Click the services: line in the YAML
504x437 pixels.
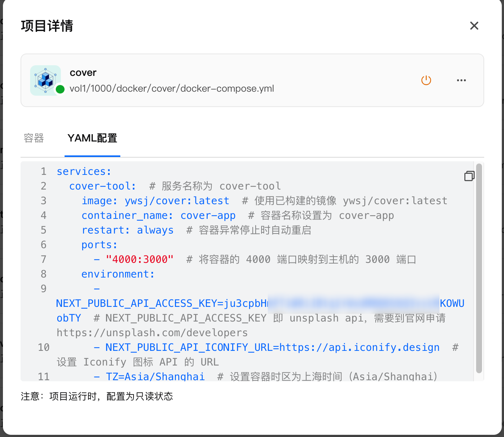pos(84,171)
